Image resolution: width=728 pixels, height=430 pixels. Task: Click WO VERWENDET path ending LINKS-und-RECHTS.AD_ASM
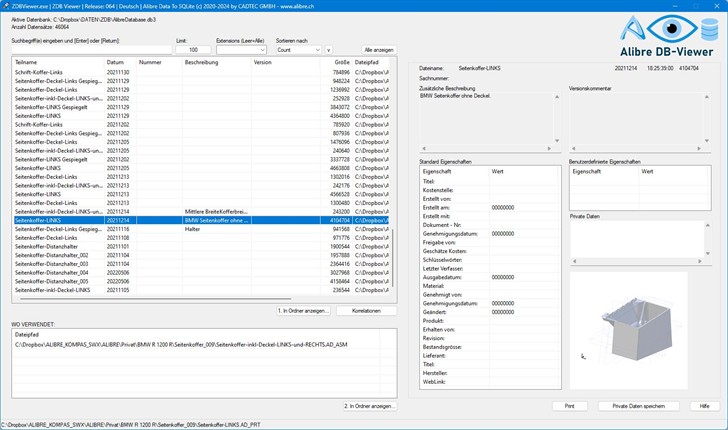tap(181, 345)
